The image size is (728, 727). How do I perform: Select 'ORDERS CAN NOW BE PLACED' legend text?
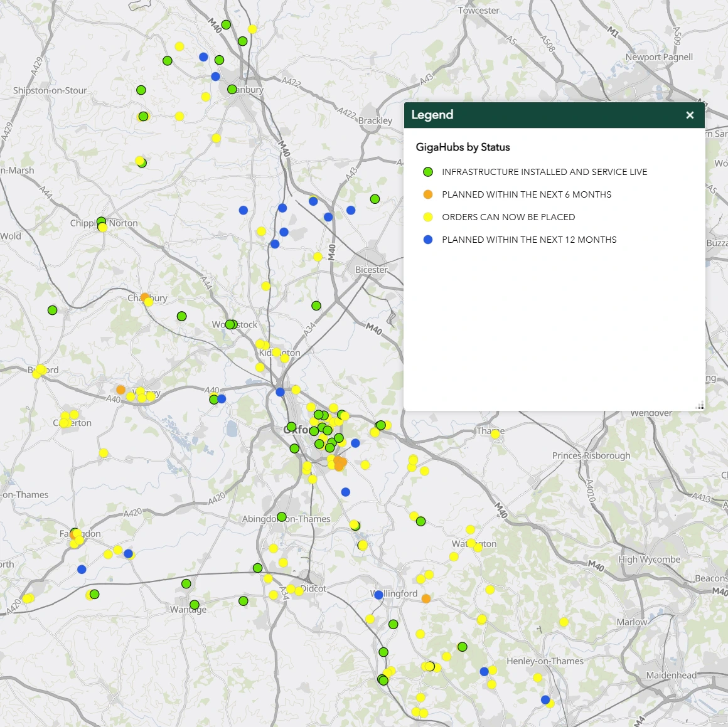[x=508, y=217]
